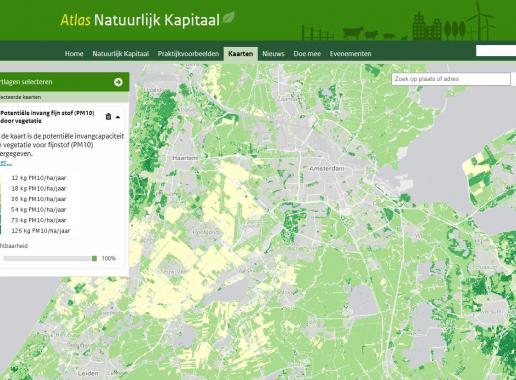This screenshot has width=516, height=380.
Task: Click the visibility slider handle at 100%
Action: click(94, 259)
